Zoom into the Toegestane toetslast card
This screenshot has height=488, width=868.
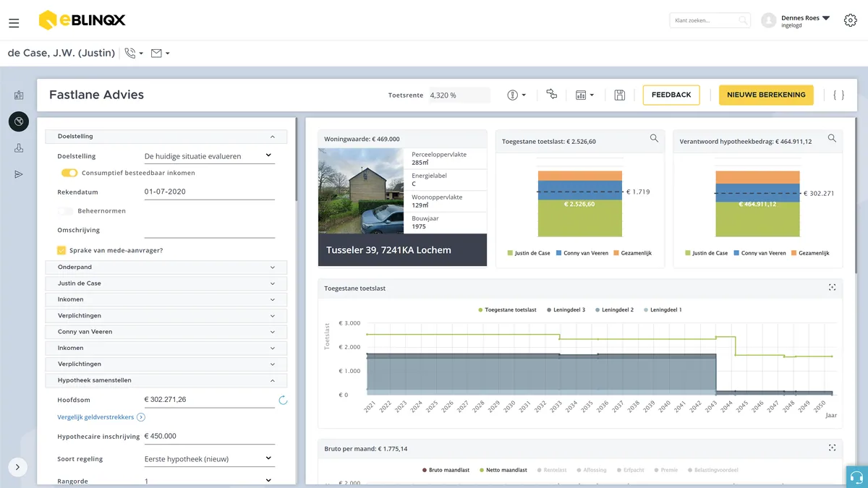(654, 138)
